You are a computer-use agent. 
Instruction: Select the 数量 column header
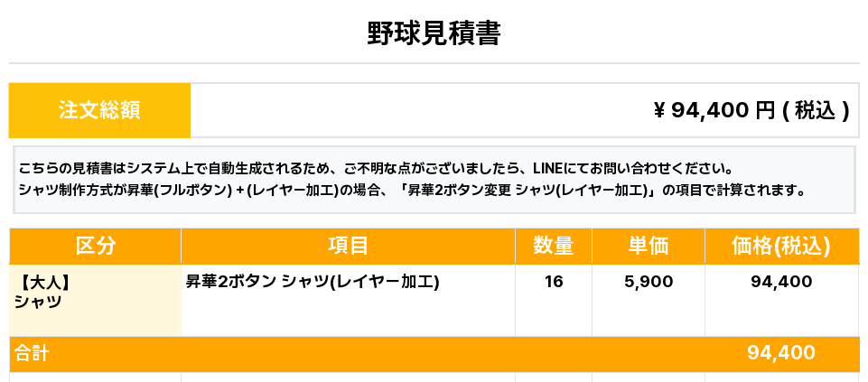pos(554,246)
